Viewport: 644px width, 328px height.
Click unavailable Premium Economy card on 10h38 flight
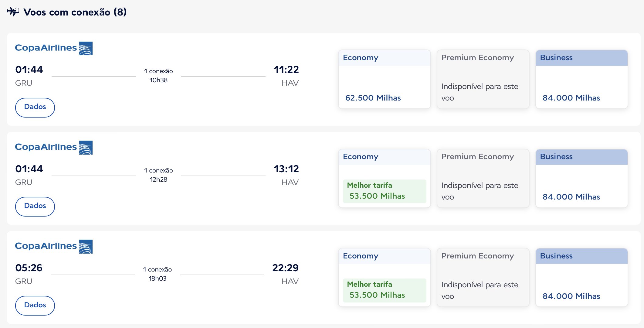coord(483,79)
